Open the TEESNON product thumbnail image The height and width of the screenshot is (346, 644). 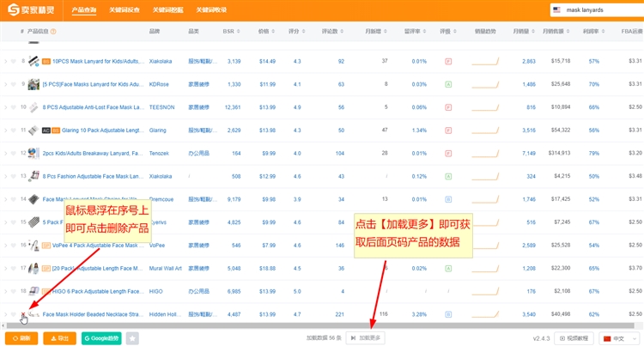pos(33,107)
